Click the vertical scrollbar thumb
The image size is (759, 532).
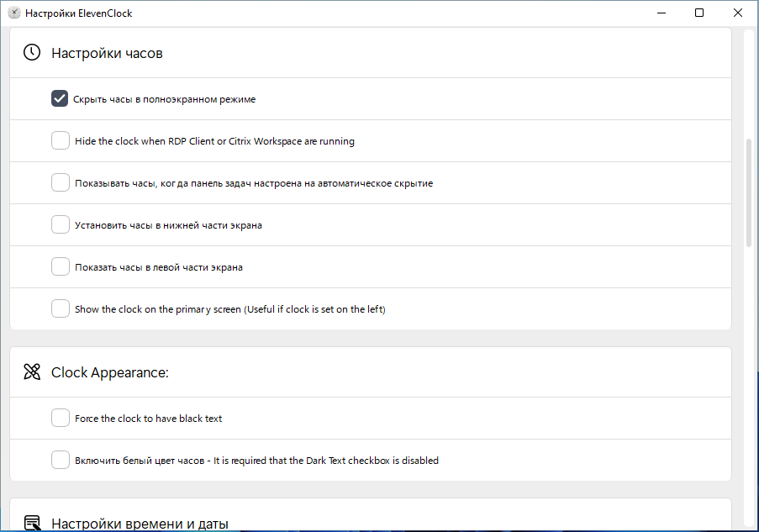tap(749, 193)
